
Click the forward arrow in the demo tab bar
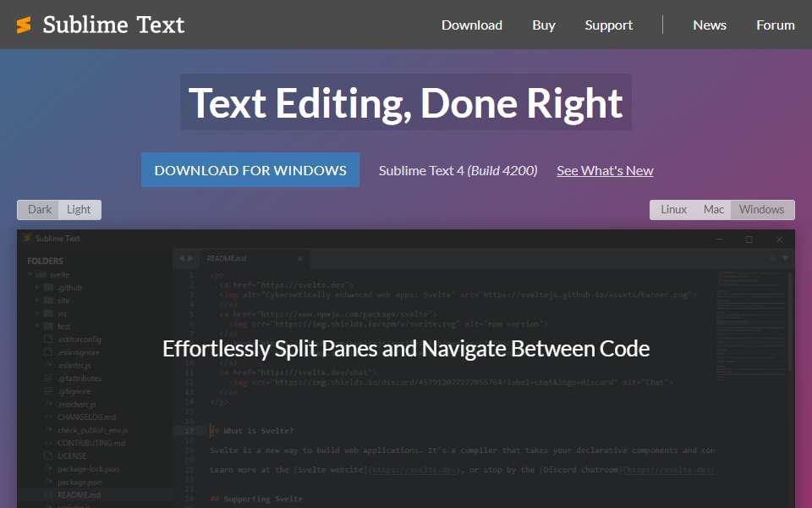[190, 258]
